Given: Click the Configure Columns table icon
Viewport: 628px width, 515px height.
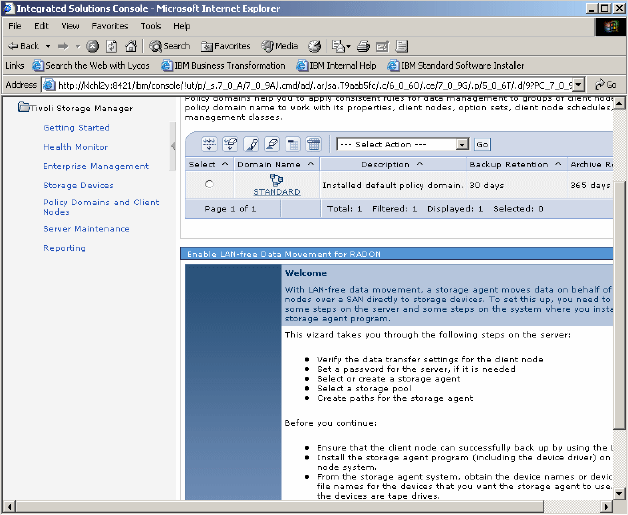Looking at the screenshot, I should tap(314, 144).
